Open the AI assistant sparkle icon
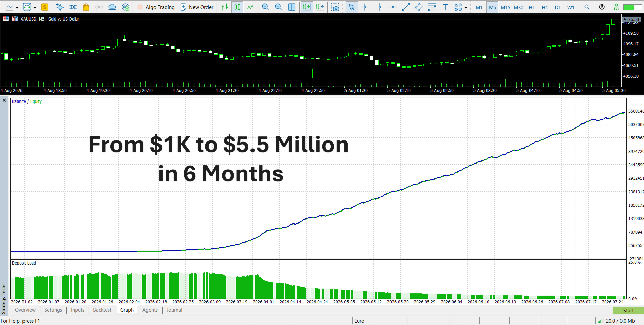The width and height of the screenshot is (644, 325). (60, 7)
